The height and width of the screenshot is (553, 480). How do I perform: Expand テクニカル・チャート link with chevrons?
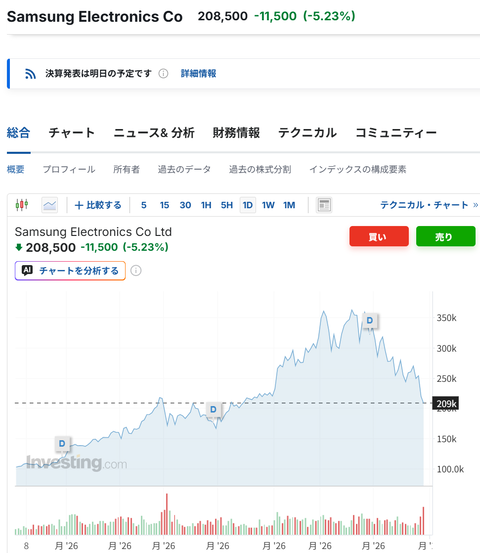click(429, 205)
